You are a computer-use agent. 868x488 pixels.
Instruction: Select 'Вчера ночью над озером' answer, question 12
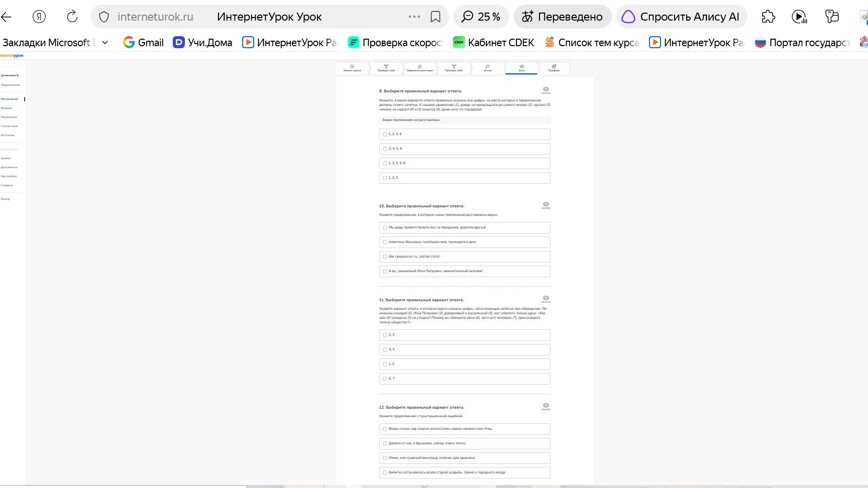click(465, 429)
